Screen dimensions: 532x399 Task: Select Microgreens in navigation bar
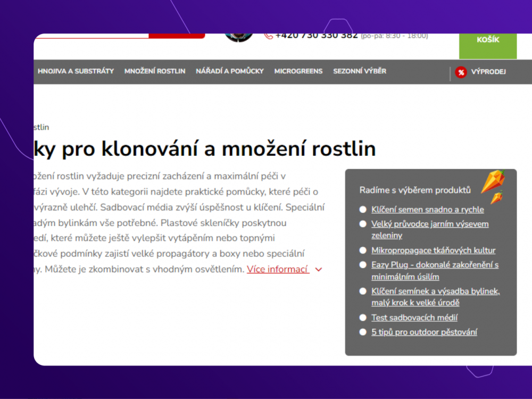298,71
